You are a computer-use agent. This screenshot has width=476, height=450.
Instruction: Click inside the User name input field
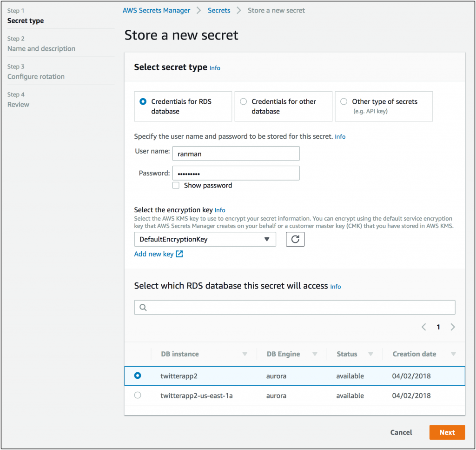pos(236,153)
